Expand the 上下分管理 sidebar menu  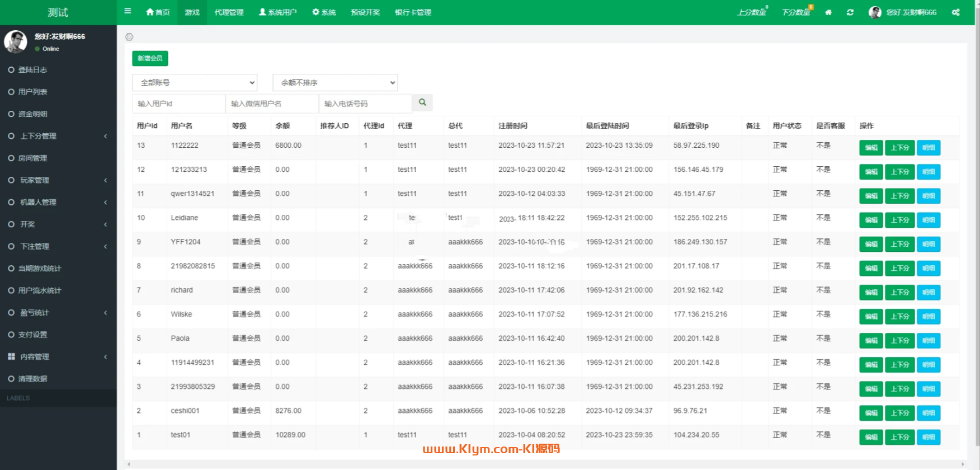(58, 136)
